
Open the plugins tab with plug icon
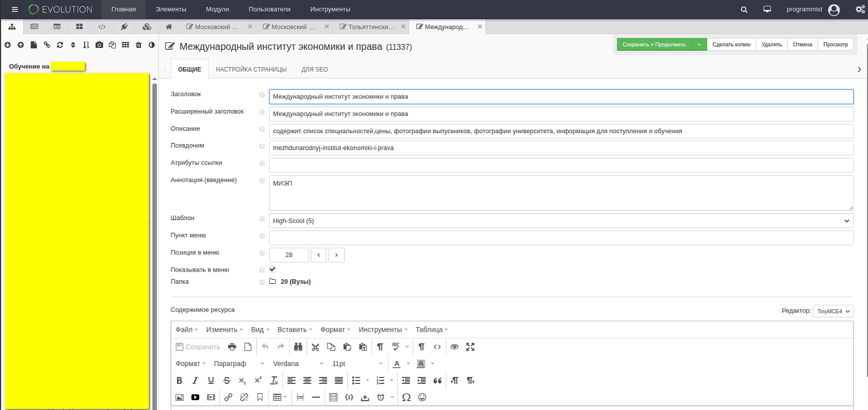(x=124, y=27)
